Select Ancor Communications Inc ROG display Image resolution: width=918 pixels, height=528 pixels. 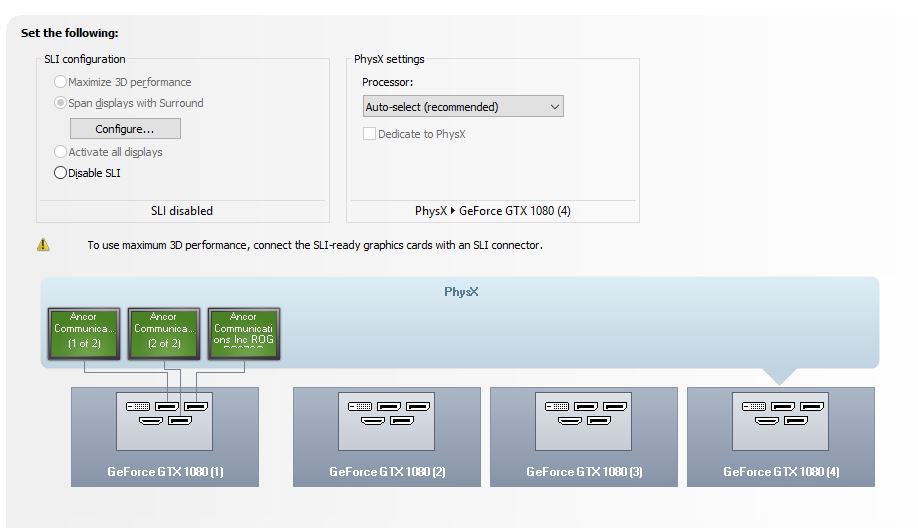coord(244,333)
